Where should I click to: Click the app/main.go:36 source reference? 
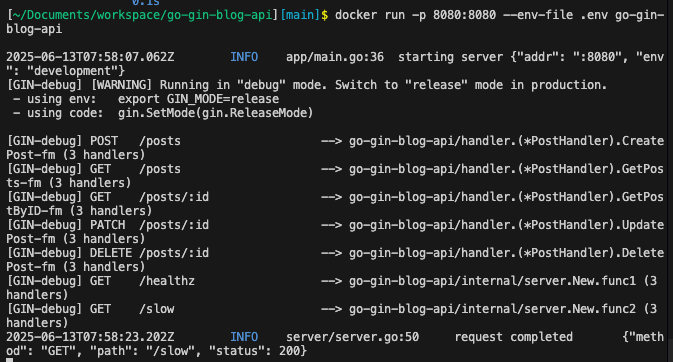click(335, 57)
